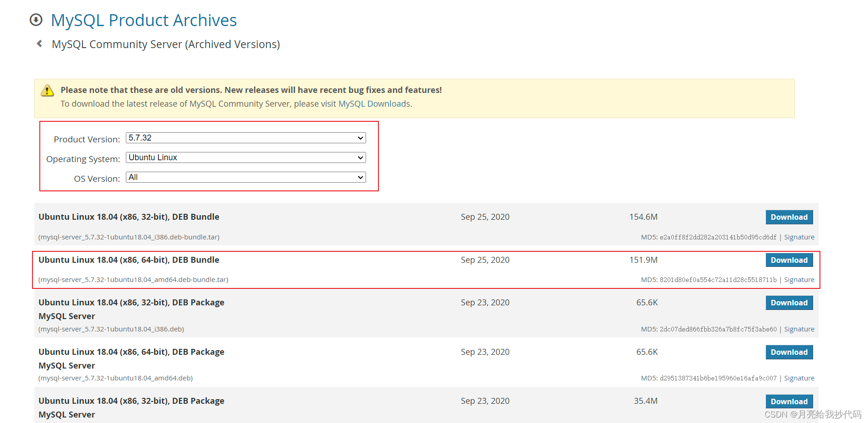Image resolution: width=868 pixels, height=423 pixels.
Task: Click the download circle icon beside MySQL Product Archives
Action: pyautogui.click(x=36, y=20)
